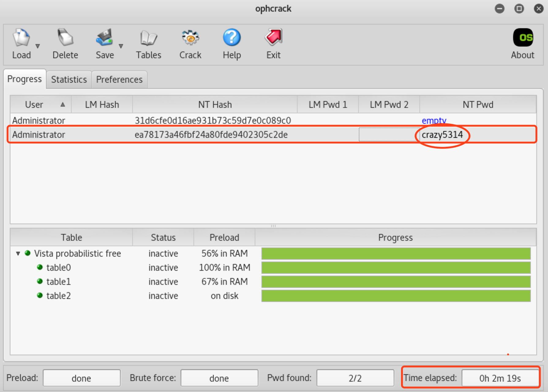Click green status dot for table2

click(x=40, y=296)
